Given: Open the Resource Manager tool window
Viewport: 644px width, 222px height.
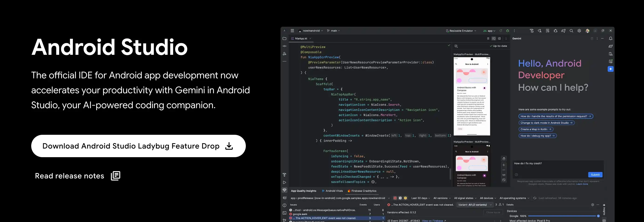Looking at the screenshot, I should click(284, 54).
